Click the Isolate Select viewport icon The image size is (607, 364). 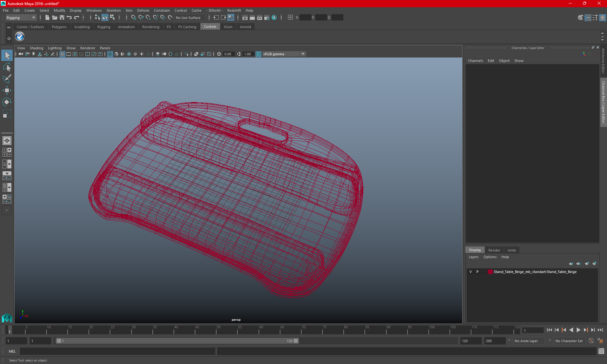pyautogui.click(x=187, y=54)
